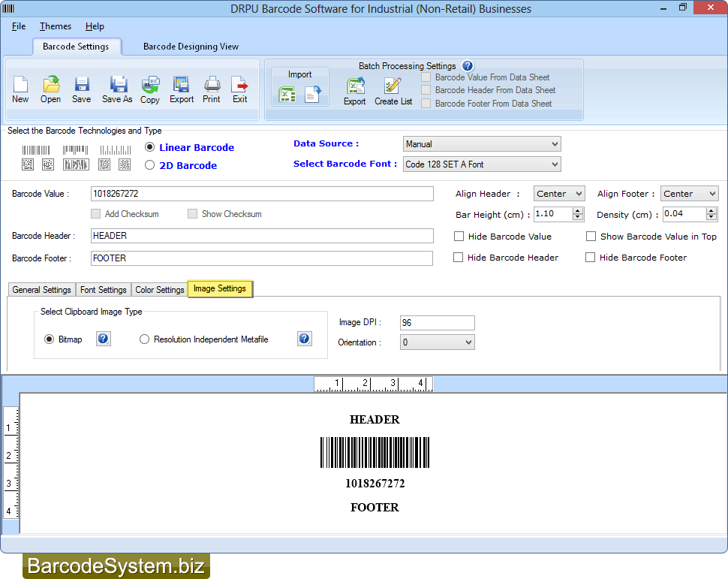Click the third linear barcode sample icon
Screen dimensions: 728x579
pos(116,150)
